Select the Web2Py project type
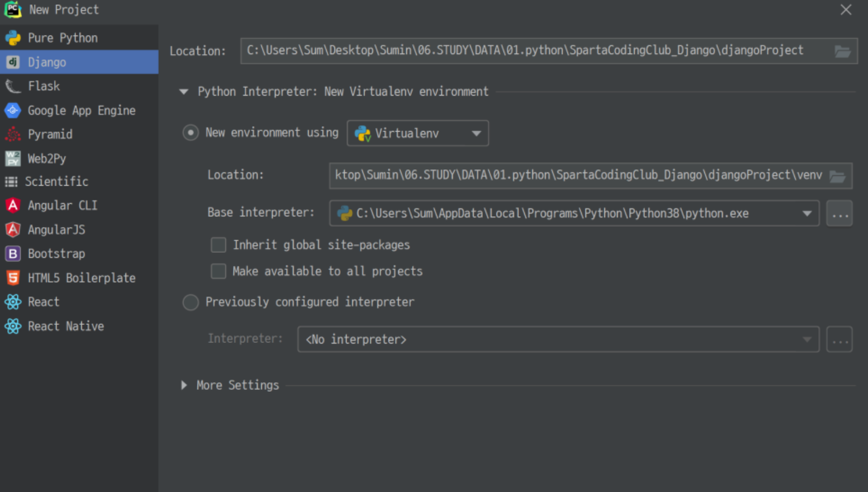The width and height of the screenshot is (868, 492). tap(79, 158)
